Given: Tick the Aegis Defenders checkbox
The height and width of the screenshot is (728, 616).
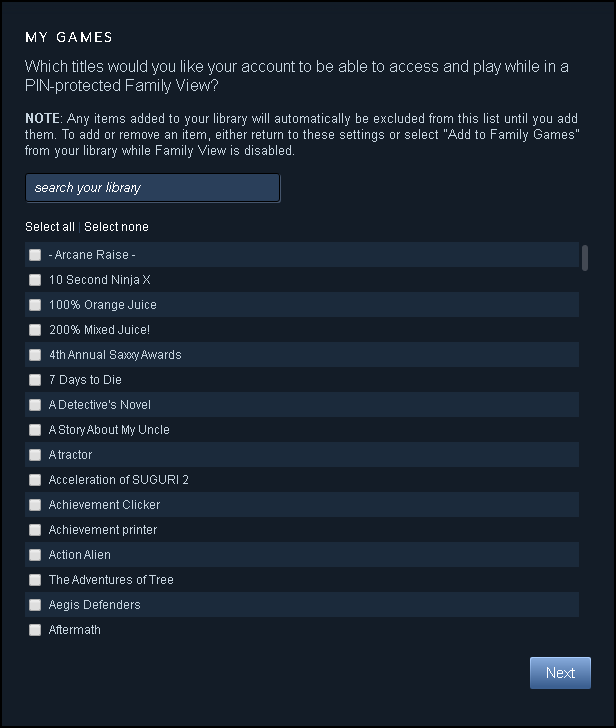Looking at the screenshot, I should point(35,605).
